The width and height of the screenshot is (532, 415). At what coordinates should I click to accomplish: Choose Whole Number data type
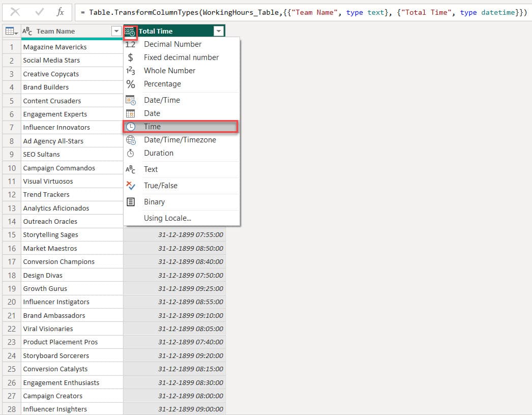[x=182, y=71]
